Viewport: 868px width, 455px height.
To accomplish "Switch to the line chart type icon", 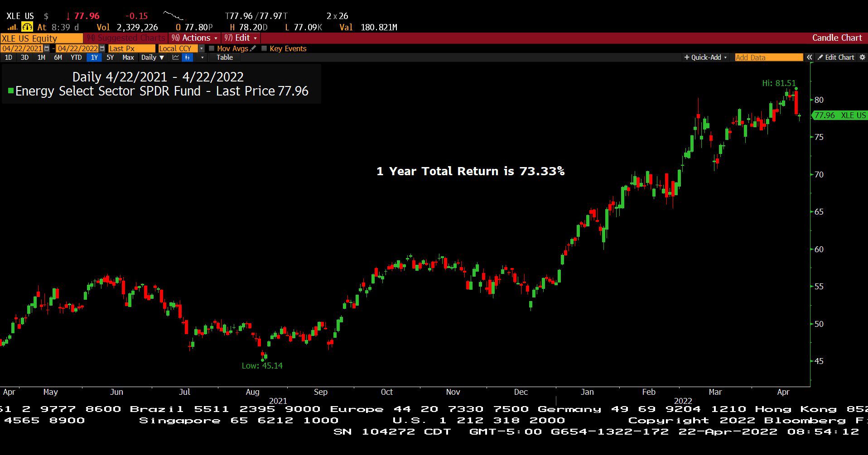I will [176, 57].
